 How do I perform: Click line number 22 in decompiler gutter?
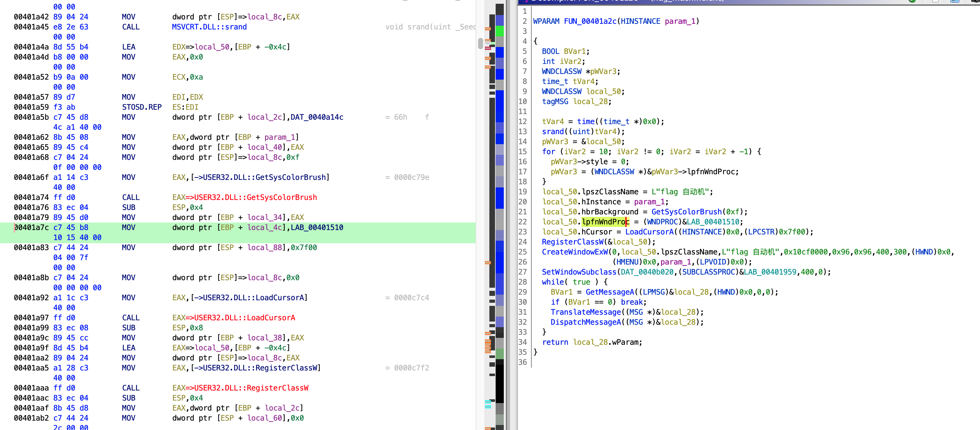(522, 222)
